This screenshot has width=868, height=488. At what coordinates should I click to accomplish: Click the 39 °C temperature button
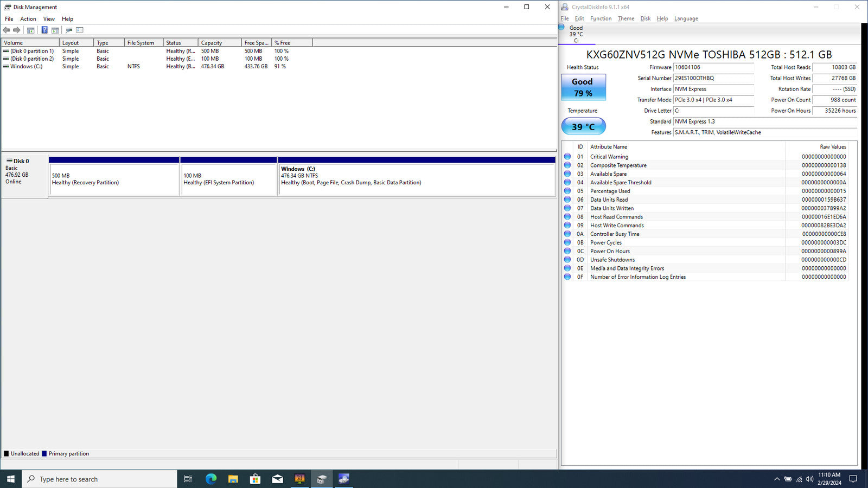click(583, 126)
